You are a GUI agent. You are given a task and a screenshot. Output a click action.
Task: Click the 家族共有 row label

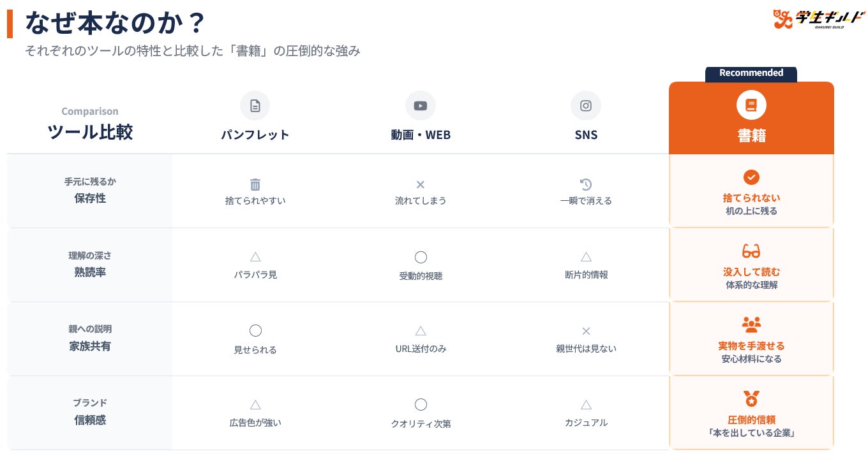pyautogui.click(x=90, y=346)
